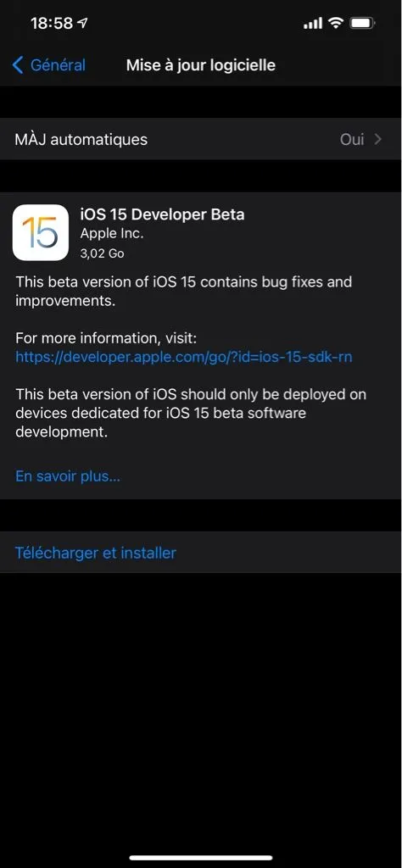Tap the cellular signal bars icon
Screen dimensions: 402x868
pos(313,23)
